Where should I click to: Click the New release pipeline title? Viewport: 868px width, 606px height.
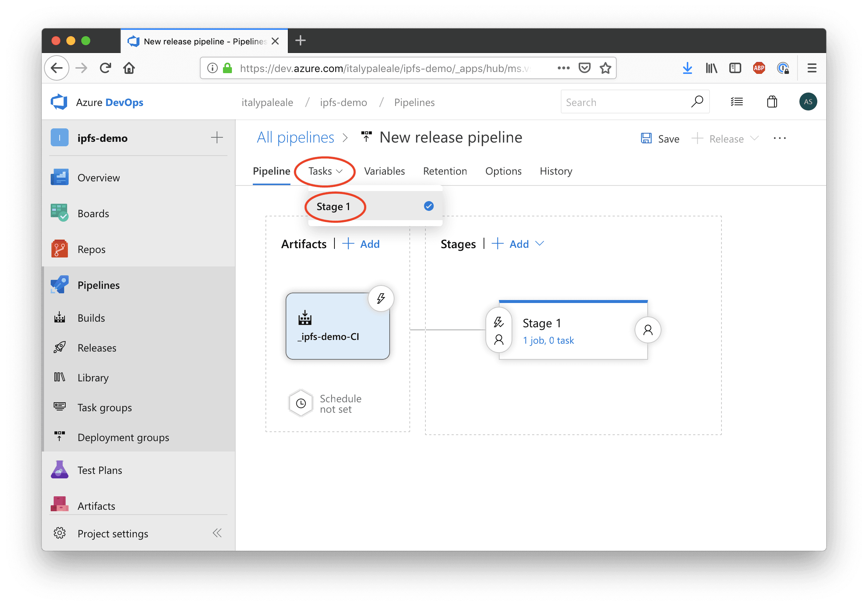pyautogui.click(x=451, y=137)
